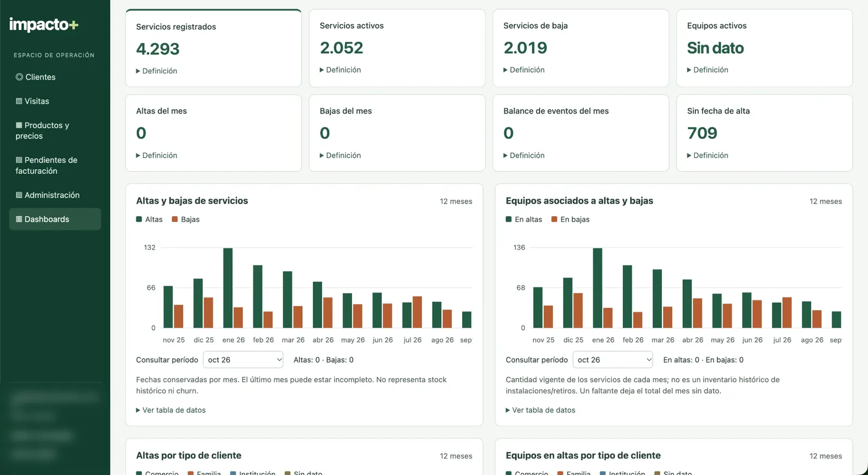Click 12 meses label in Altas y bajas de servicios
The image size is (868, 475).
coord(456,201)
